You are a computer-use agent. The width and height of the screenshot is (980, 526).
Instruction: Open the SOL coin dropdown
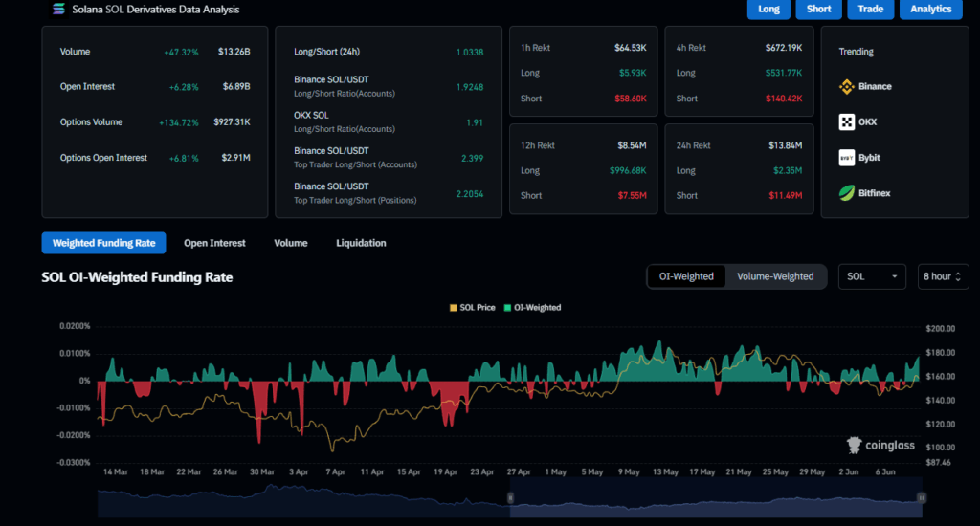(x=872, y=276)
